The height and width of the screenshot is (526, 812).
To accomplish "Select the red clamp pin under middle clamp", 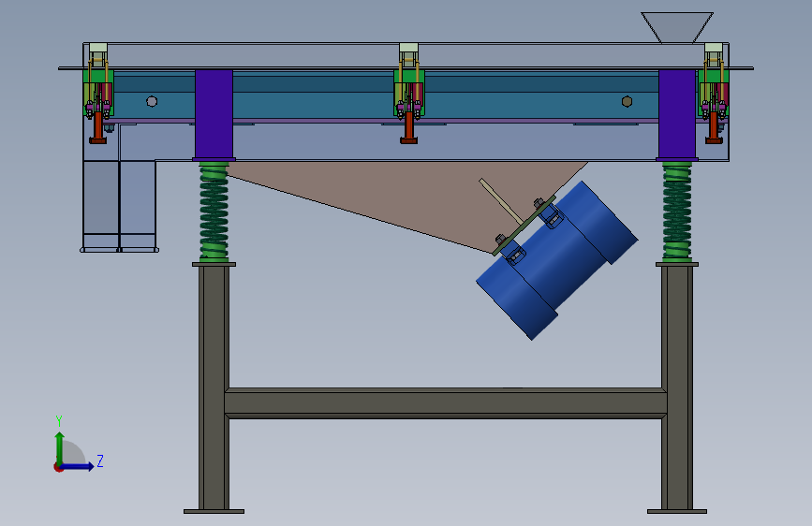I will [408, 128].
